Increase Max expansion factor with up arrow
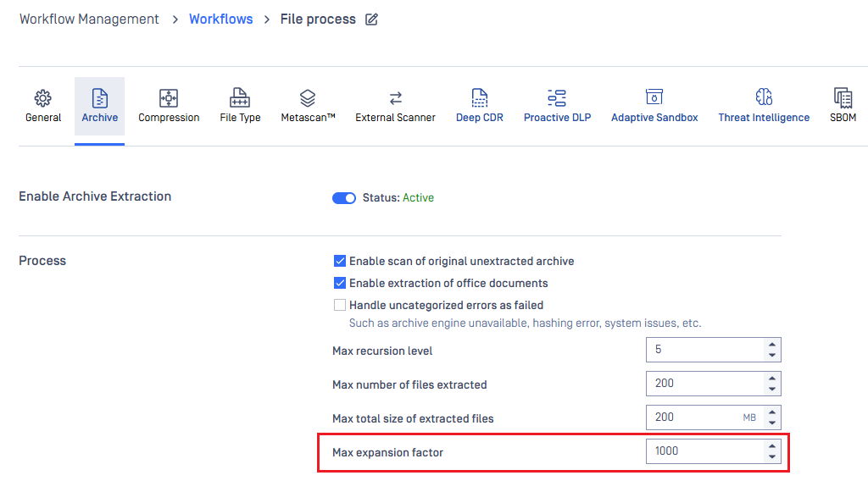The width and height of the screenshot is (868, 492). tap(771, 446)
